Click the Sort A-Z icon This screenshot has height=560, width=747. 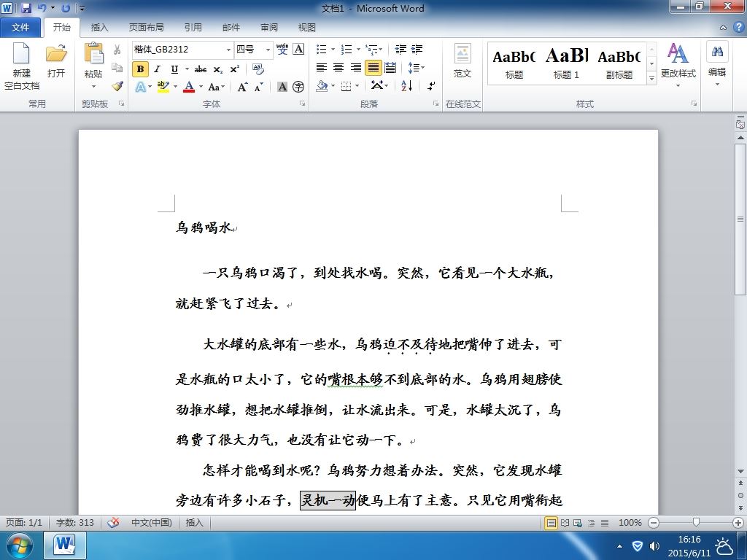tap(406, 86)
